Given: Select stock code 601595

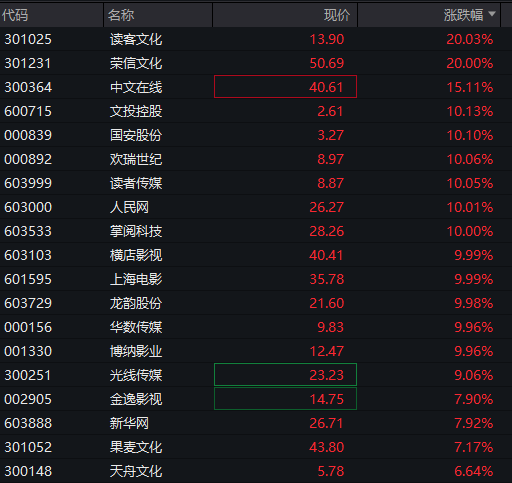Looking at the screenshot, I should click(28, 279).
